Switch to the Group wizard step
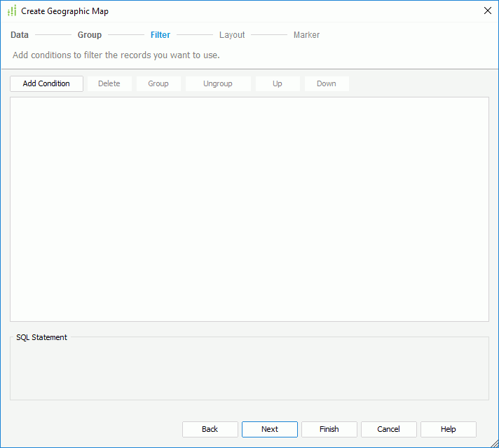 tap(90, 35)
